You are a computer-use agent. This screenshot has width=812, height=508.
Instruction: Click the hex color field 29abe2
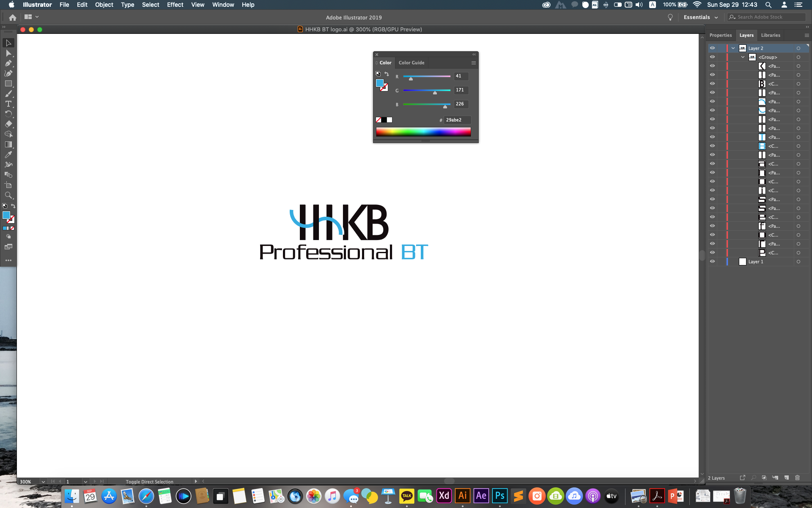[457, 120]
